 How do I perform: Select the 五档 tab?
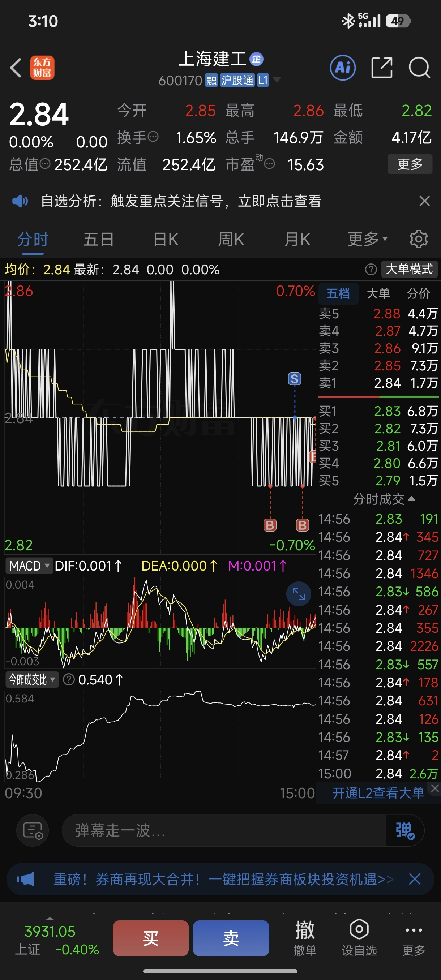pos(338,293)
